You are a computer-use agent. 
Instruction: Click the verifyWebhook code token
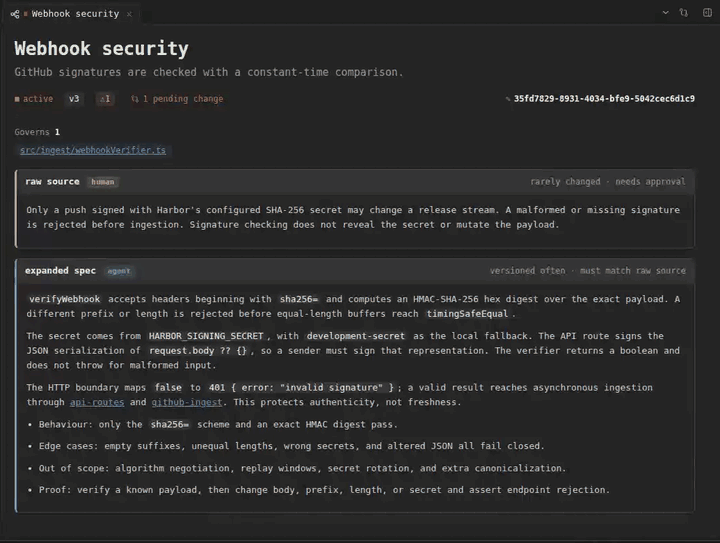point(64,299)
